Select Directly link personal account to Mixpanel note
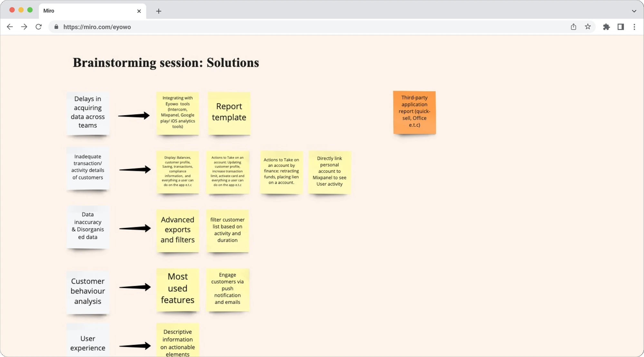Screen dimensions: 644x357 tap(329, 172)
